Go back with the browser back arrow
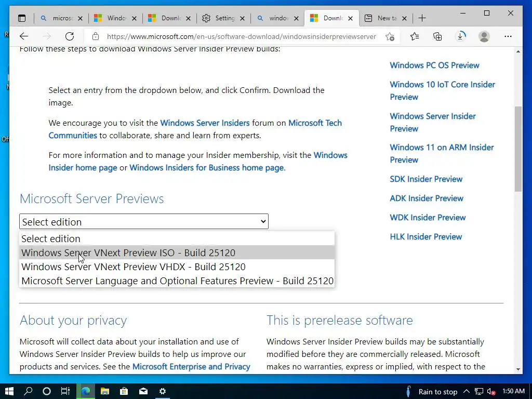The width and height of the screenshot is (532, 399). click(24, 36)
